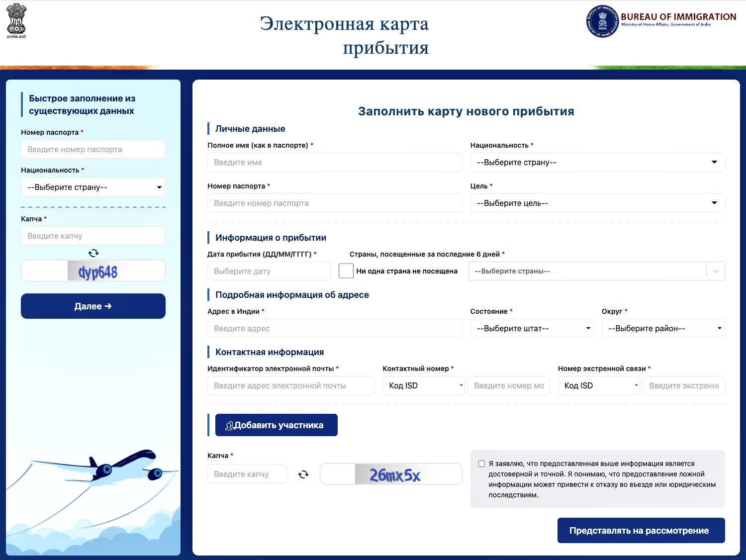Expand the Состояние state dropdown

531,328
